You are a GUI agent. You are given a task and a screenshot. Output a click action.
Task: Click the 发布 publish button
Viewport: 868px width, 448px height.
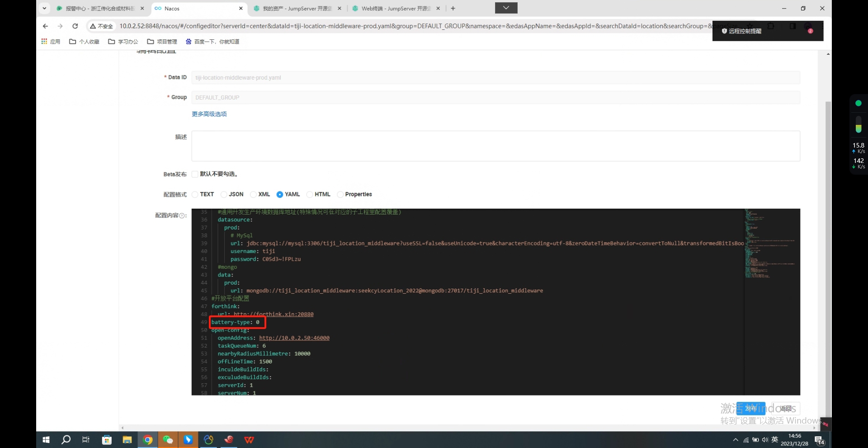point(751,409)
